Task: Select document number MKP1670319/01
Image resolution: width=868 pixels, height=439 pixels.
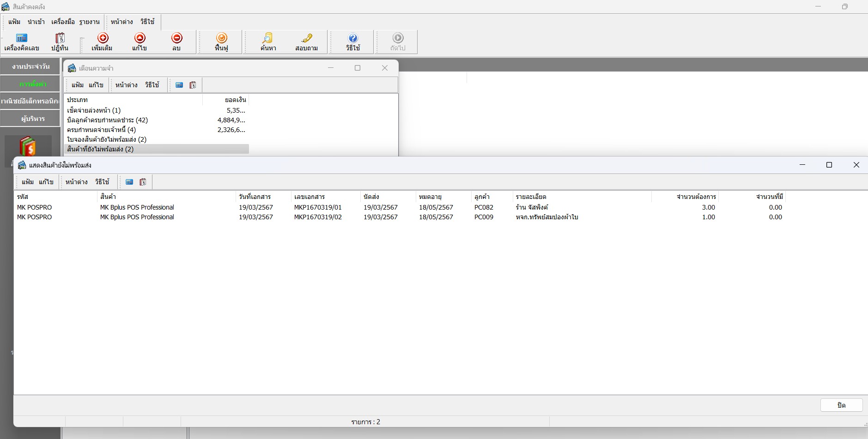Action: pyautogui.click(x=318, y=207)
